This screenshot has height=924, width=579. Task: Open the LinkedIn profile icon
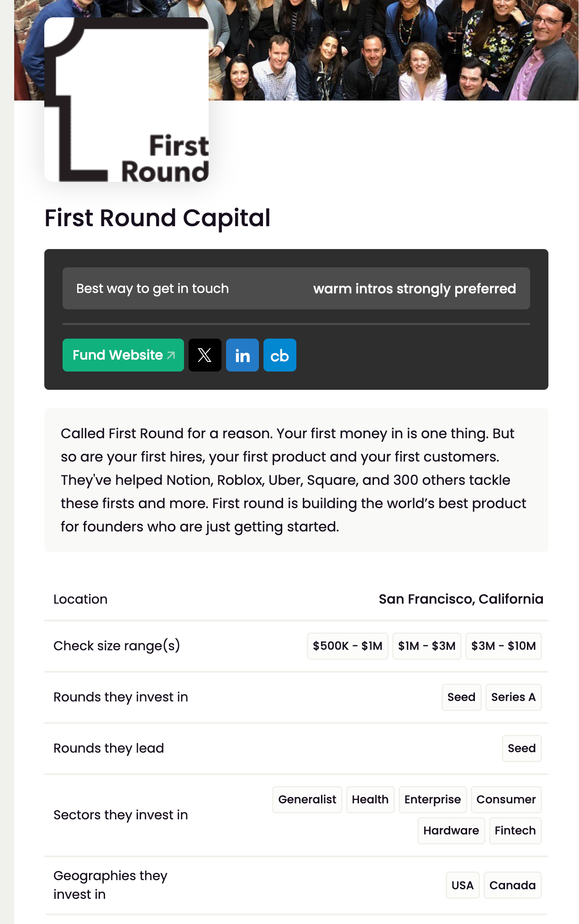coord(242,355)
